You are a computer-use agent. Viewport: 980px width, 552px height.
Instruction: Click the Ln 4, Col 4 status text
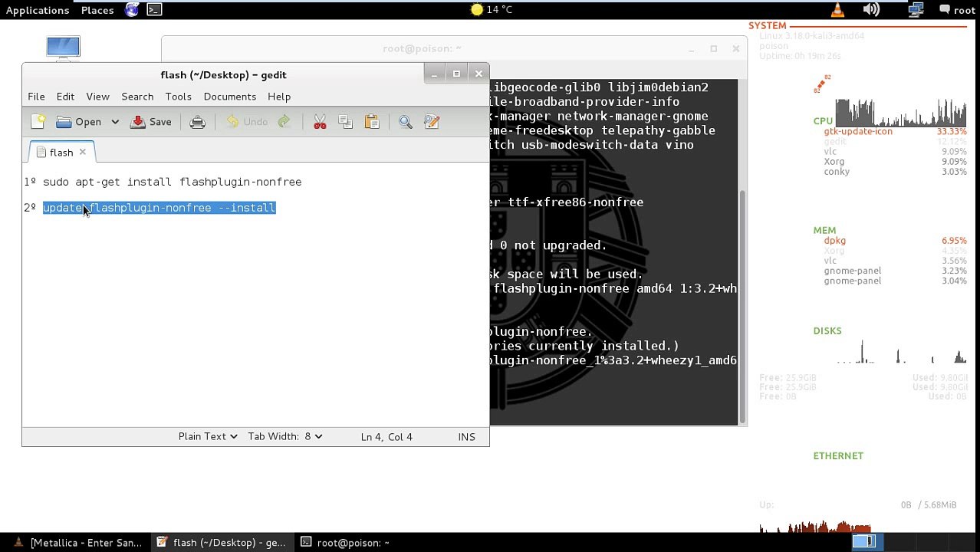(x=386, y=437)
